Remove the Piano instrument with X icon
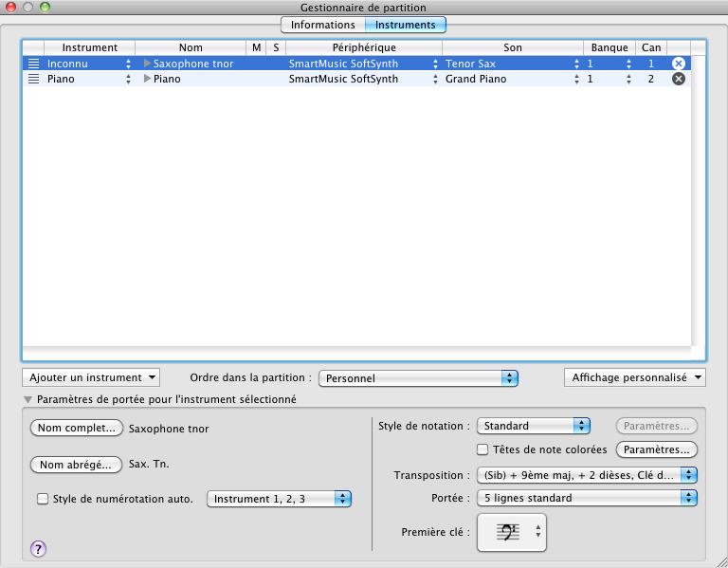The height and width of the screenshot is (568, 728). 678,80
